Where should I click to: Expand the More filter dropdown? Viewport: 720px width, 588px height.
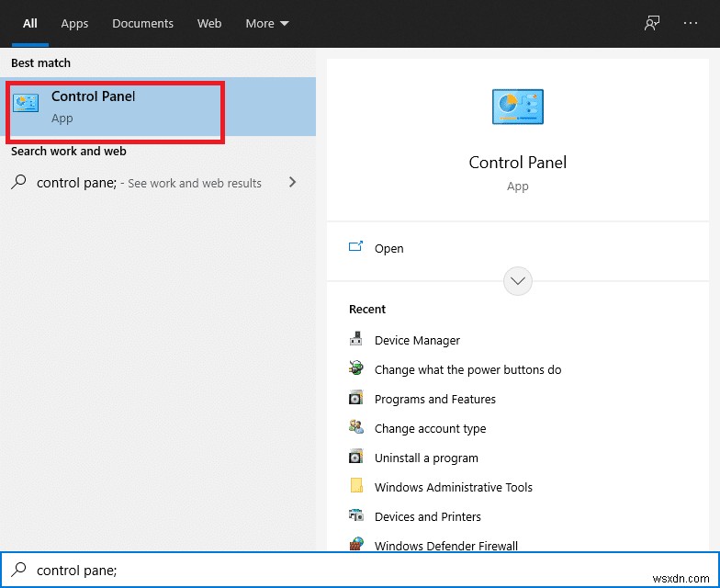tap(267, 23)
